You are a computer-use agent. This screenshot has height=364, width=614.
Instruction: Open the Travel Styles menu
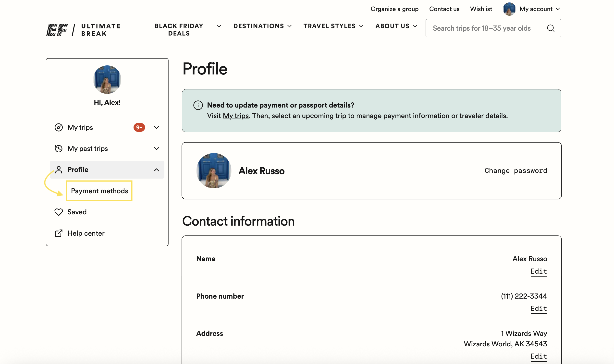point(333,26)
